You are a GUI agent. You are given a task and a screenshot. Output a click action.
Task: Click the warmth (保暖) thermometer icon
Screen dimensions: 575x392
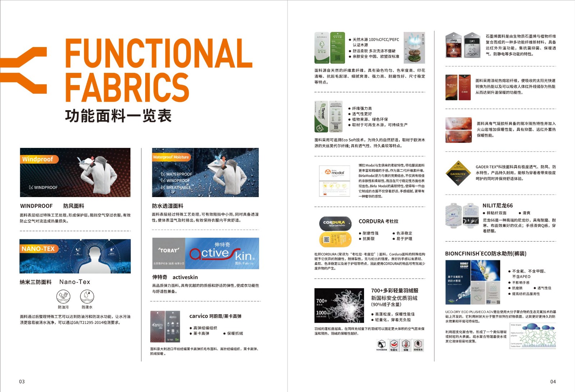[x=406, y=344]
